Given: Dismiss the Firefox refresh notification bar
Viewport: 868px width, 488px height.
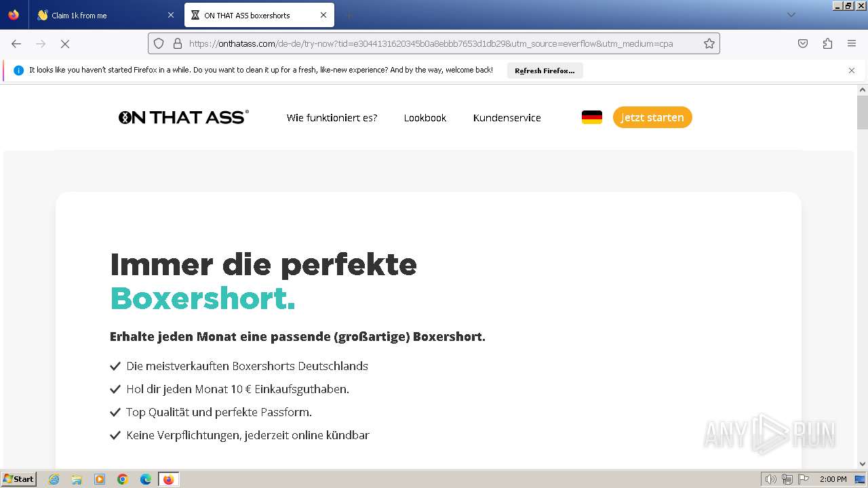Looking at the screenshot, I should pyautogui.click(x=852, y=70).
